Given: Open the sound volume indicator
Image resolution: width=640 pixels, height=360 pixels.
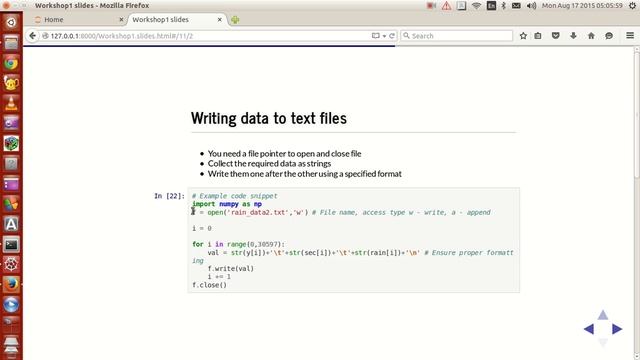Looking at the screenshot, I should tap(531, 6).
